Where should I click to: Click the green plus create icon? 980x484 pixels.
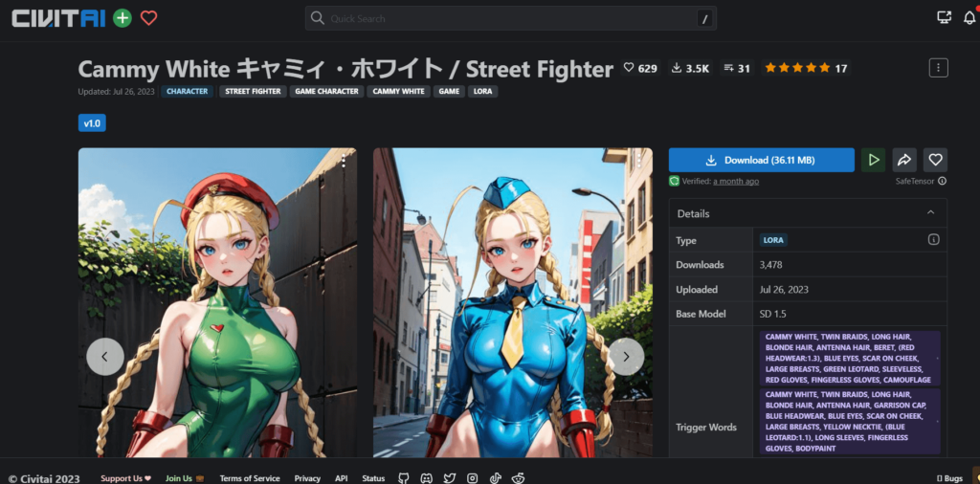pos(122,18)
